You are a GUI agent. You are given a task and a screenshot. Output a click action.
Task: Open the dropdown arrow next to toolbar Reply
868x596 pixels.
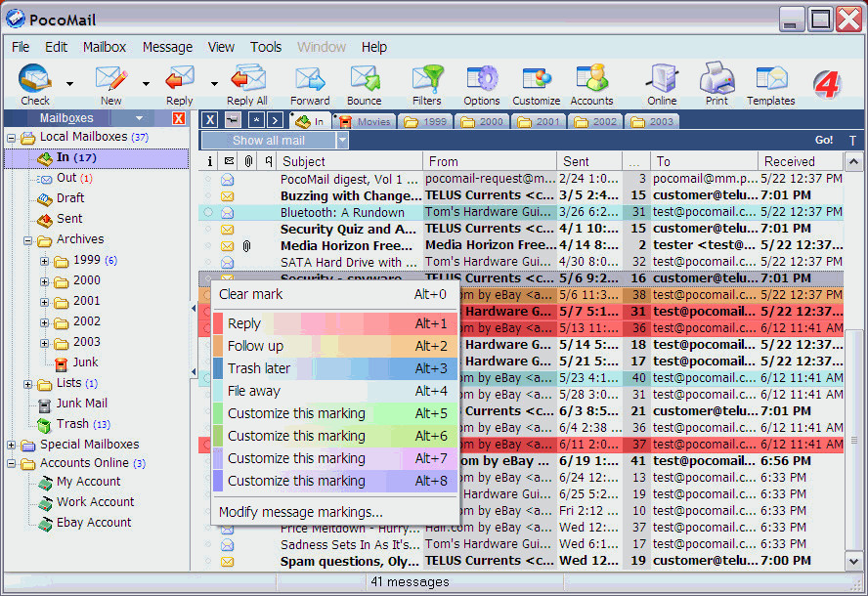tap(214, 84)
